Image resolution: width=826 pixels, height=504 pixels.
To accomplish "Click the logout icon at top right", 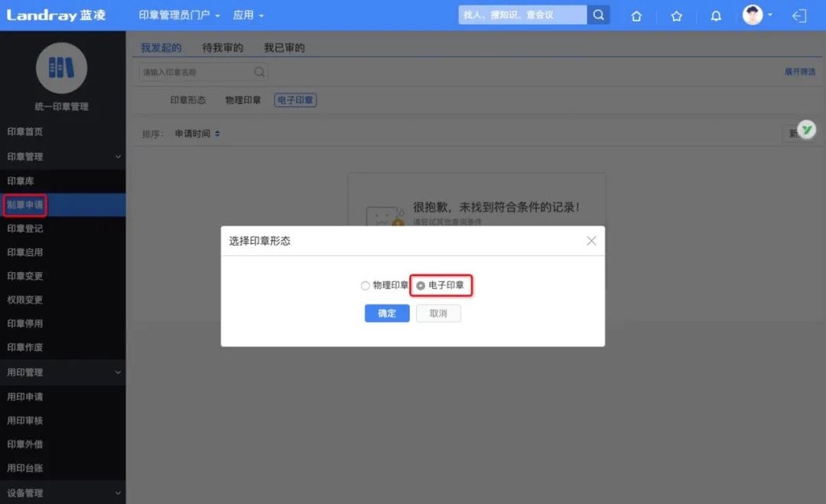I will pyautogui.click(x=799, y=15).
